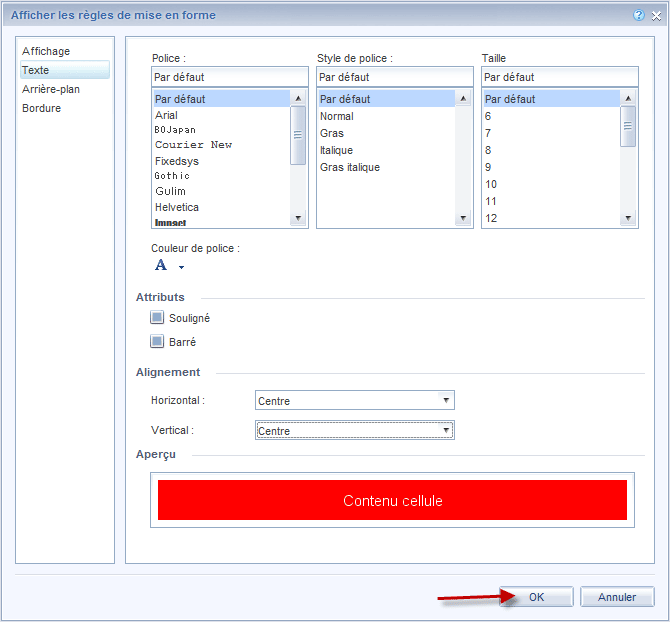Screen dimensions: 670x622
Task: Select BOJapan font
Action: [x=221, y=130]
